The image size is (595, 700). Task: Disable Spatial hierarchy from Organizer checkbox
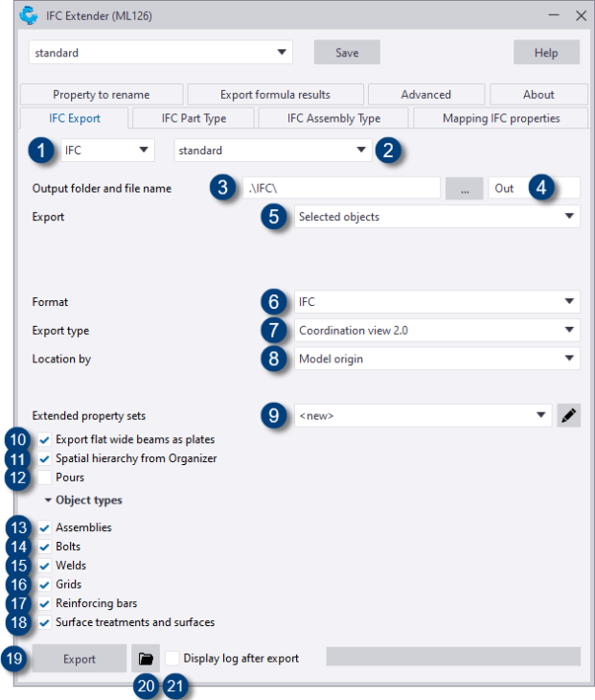click(44, 458)
